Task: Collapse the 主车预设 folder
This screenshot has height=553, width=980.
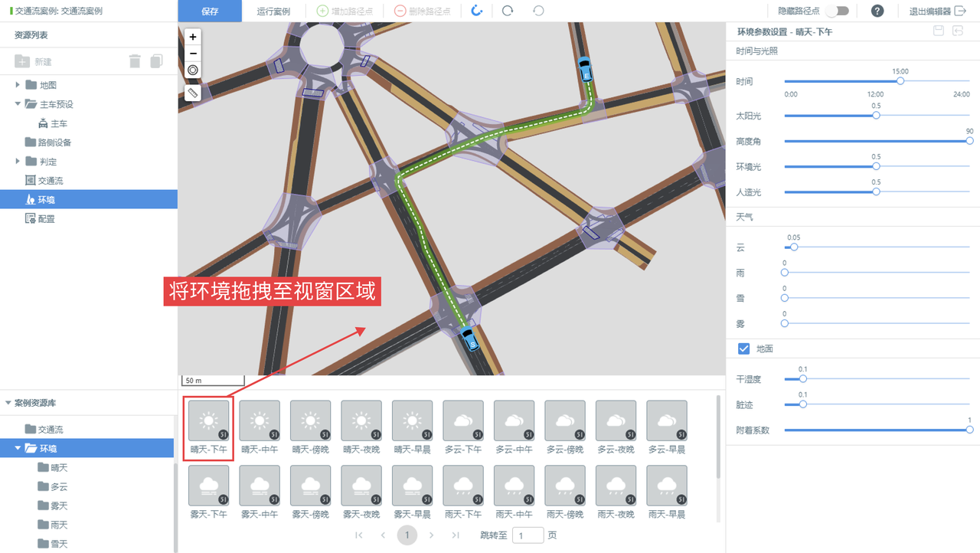Action: pos(18,104)
